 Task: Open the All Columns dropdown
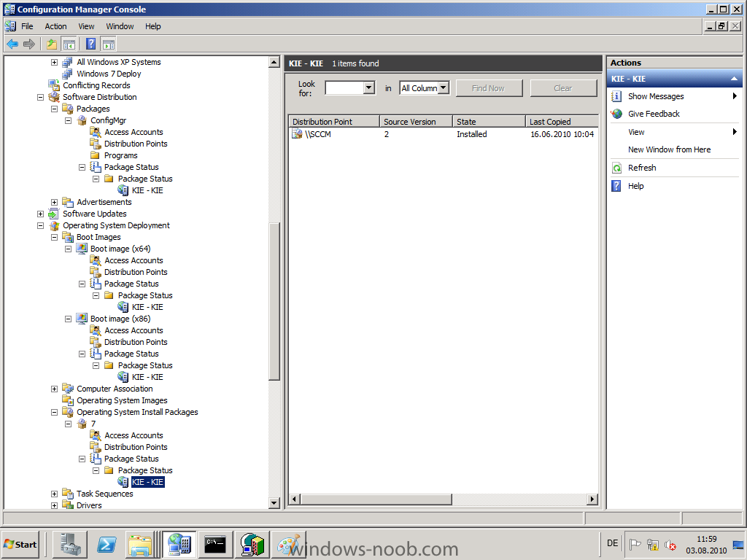pyautogui.click(x=444, y=88)
